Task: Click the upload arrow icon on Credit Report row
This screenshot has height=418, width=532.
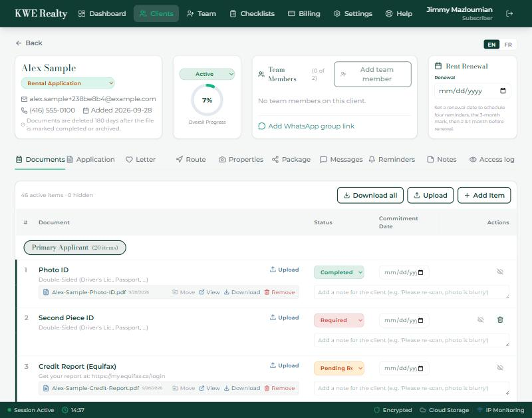Action: (x=273, y=365)
